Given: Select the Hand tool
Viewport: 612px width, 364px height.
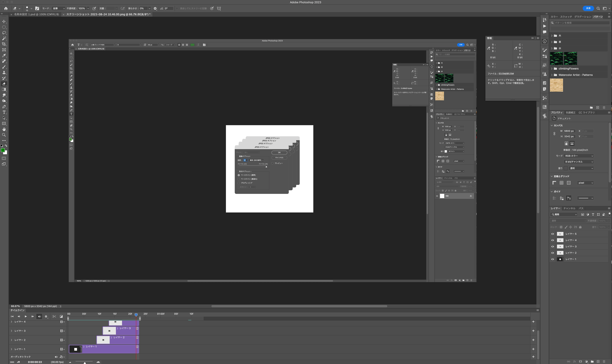Looking at the screenshot, I should coord(4,129).
